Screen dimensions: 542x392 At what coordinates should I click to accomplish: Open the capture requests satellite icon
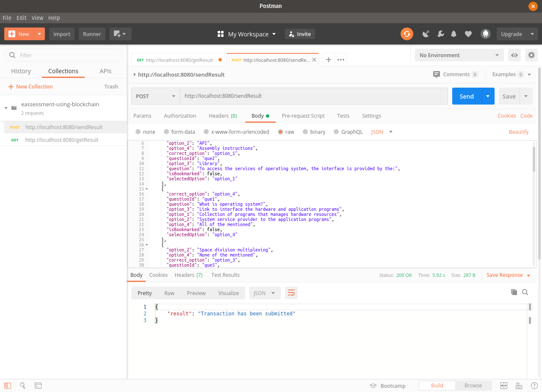tap(426, 34)
